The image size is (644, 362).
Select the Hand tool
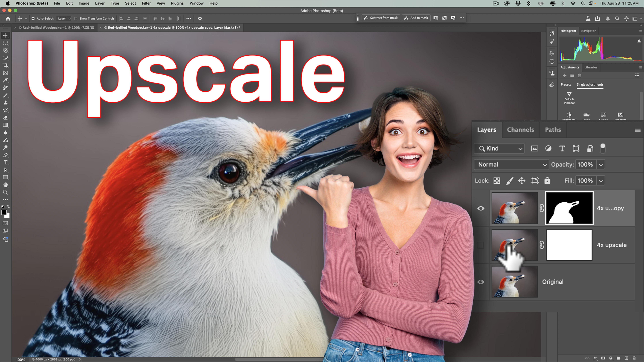pyautogui.click(x=5, y=185)
